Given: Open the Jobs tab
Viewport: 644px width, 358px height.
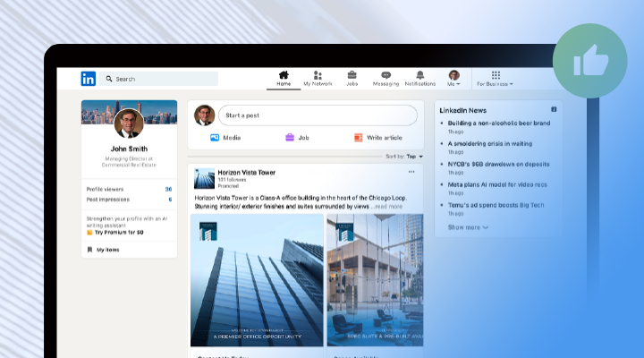Looking at the screenshot, I should coord(352,79).
